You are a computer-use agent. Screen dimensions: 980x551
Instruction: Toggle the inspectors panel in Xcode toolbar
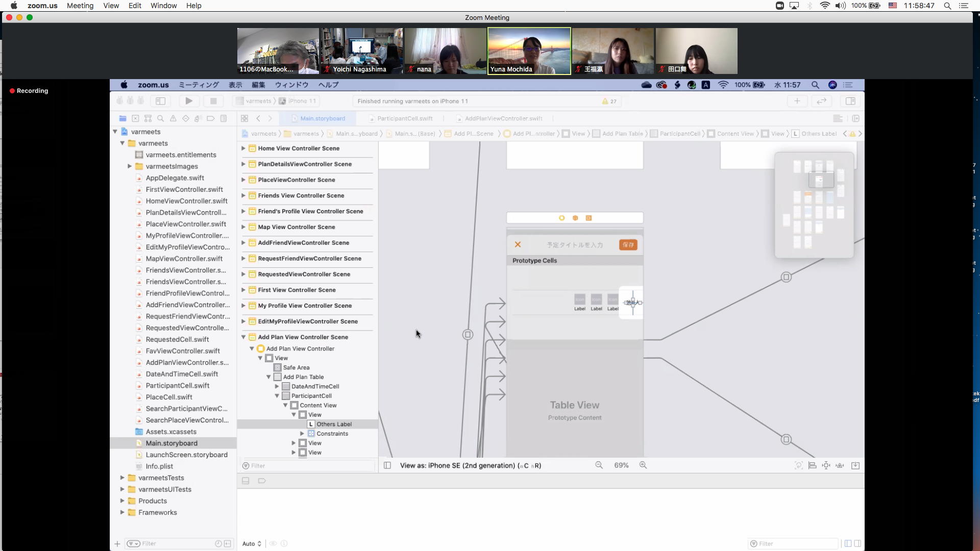coord(850,101)
